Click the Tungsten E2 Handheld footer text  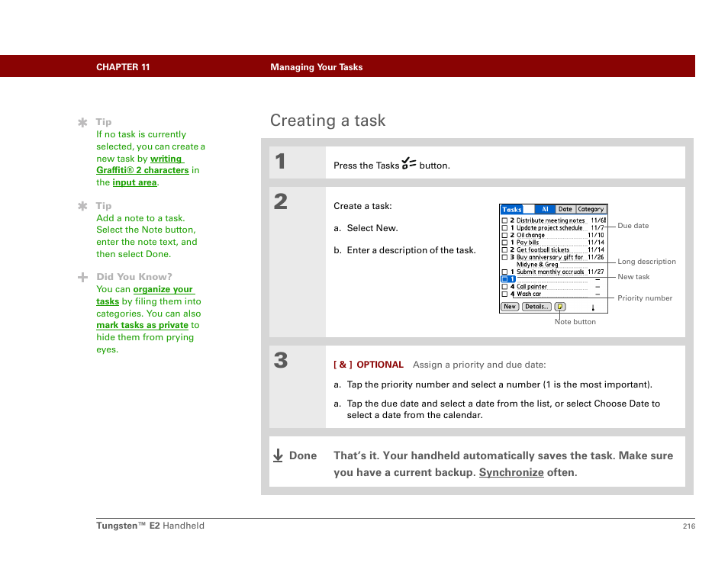click(150, 526)
